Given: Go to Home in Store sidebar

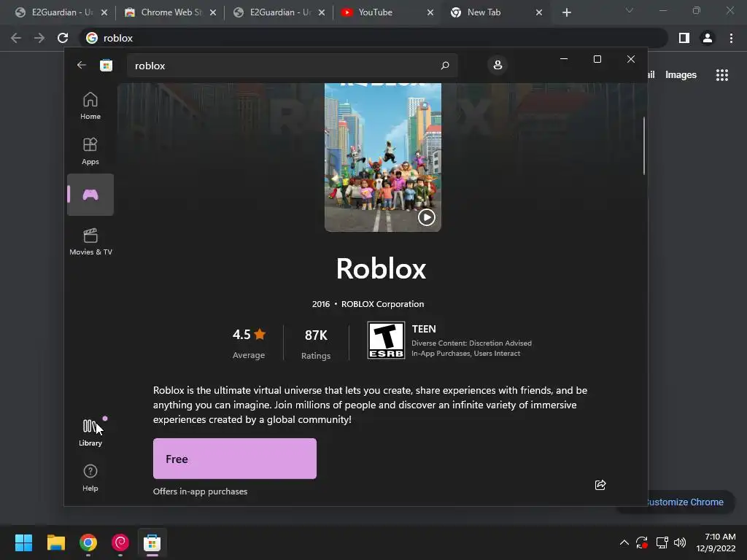Looking at the screenshot, I should 90,106.
